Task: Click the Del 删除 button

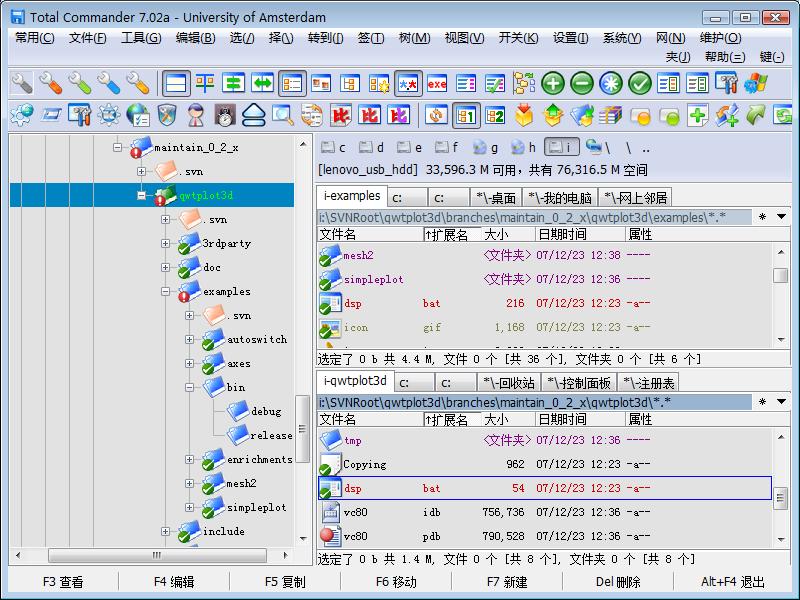Action: pos(618,582)
